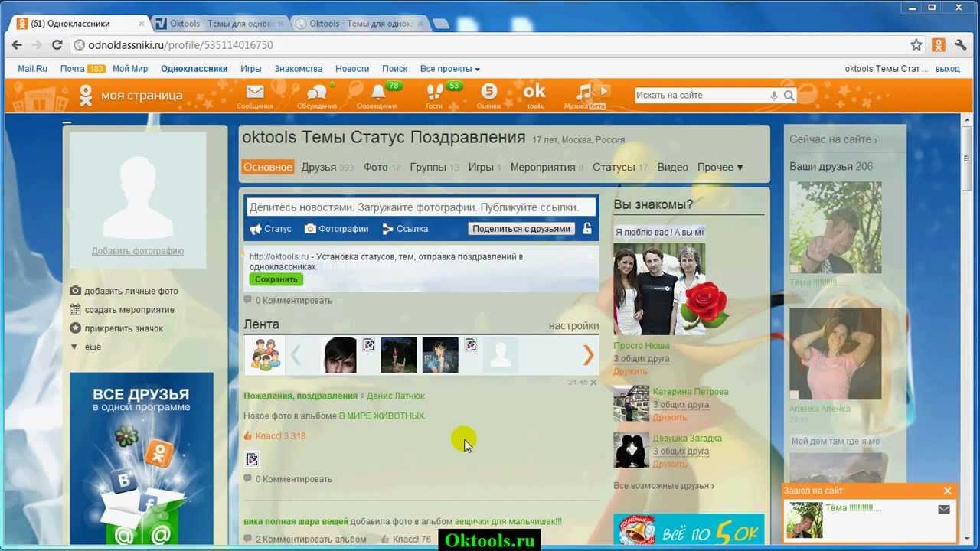
Task: Click the browser address bar
Action: [x=490, y=45]
